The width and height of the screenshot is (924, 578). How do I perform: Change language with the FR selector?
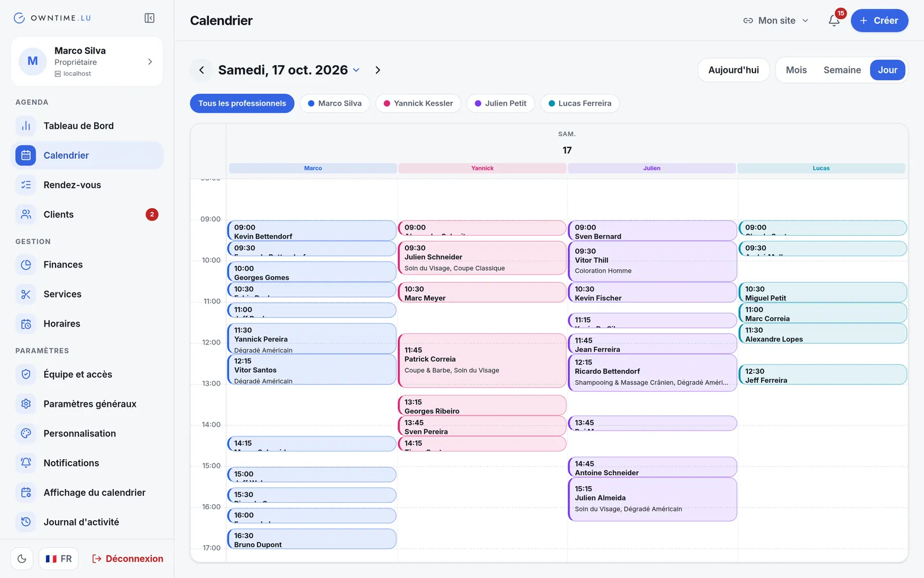[x=59, y=559]
